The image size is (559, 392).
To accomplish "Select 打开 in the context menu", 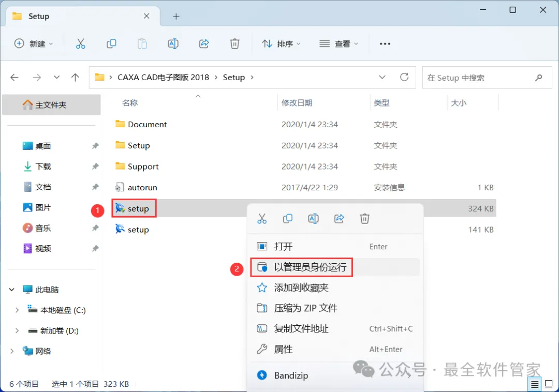I will click(335, 246).
